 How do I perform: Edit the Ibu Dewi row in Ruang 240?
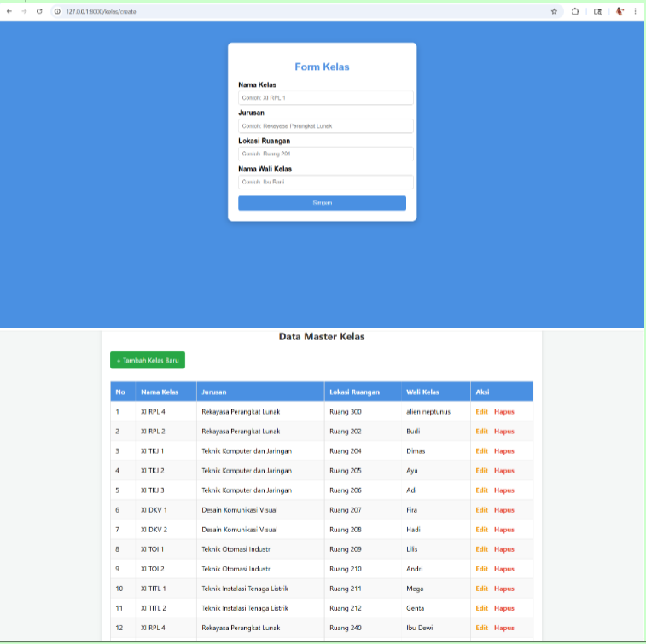481,628
